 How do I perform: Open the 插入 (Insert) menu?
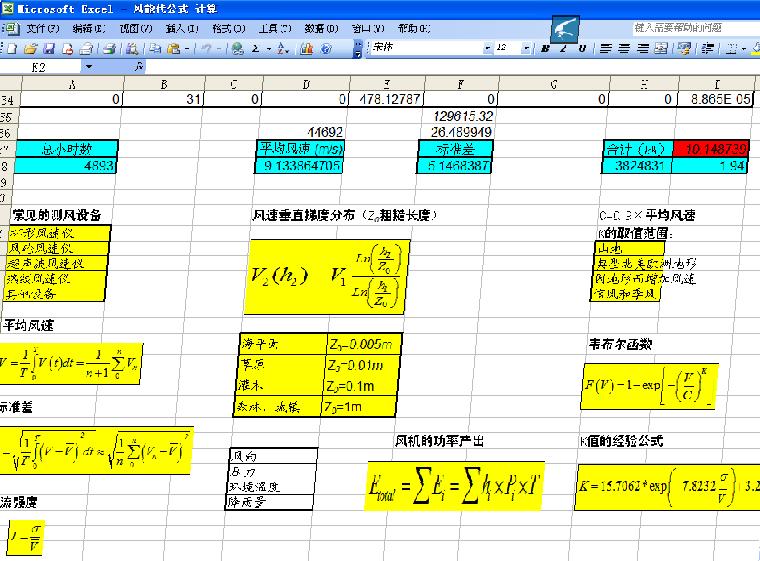(182, 29)
